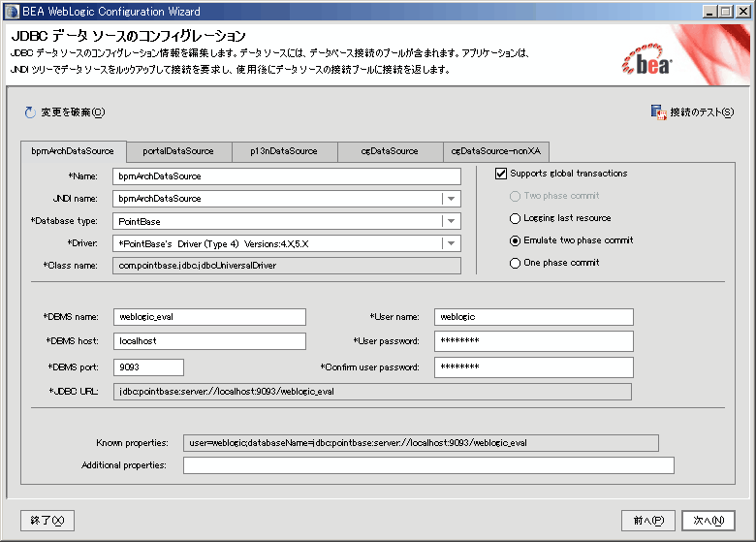The width and height of the screenshot is (756, 542).
Task: Click the 接続のテスト(S) label
Action: coord(702,112)
